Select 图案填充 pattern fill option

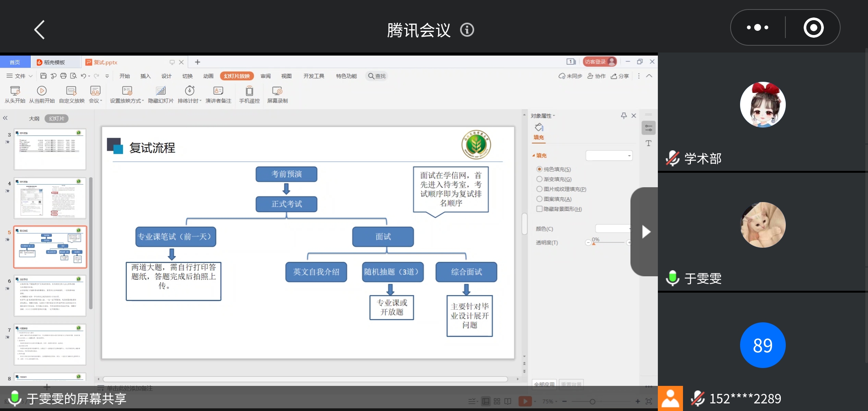point(539,199)
